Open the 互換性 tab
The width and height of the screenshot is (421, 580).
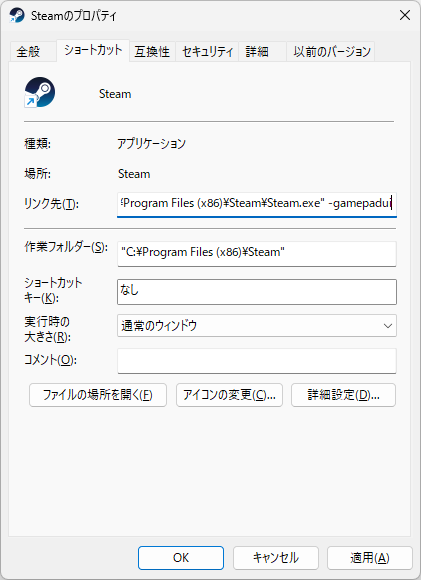coord(152,51)
